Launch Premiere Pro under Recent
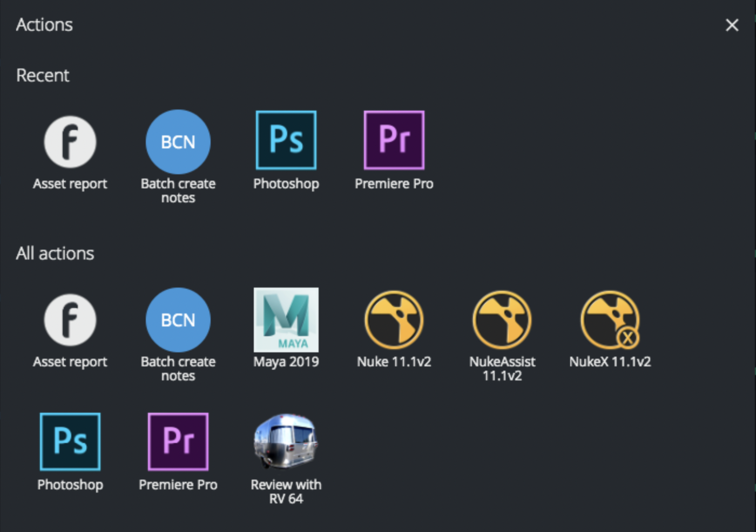This screenshot has width=756, height=532. click(x=394, y=139)
